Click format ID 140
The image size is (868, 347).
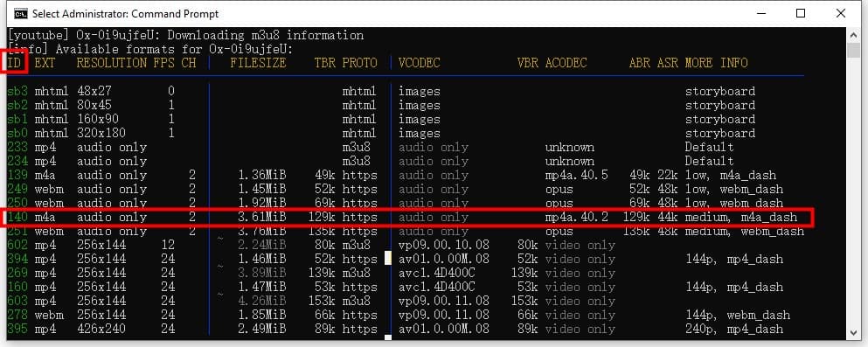click(x=17, y=217)
